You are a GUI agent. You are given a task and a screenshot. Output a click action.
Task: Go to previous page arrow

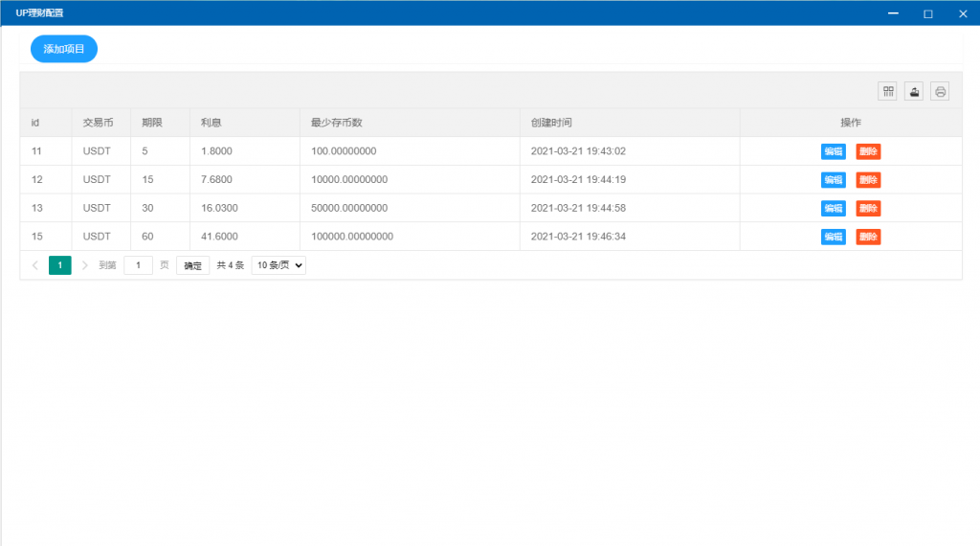tap(35, 265)
